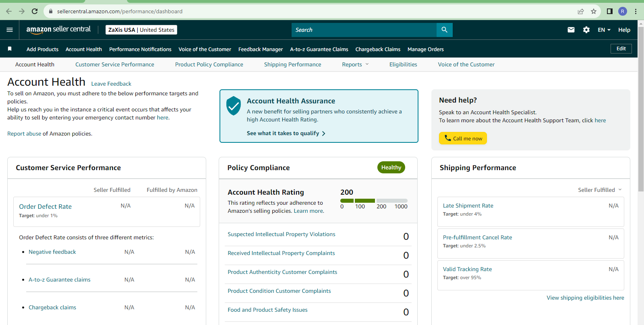The image size is (644, 325).
Task: Click the Account Health Rating progress bar
Action: (374, 200)
